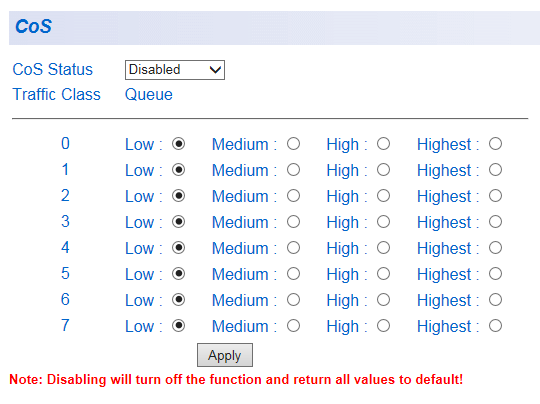Set traffic class 2 to Highest queue
Viewport: 540px width, 404px height.
(495, 196)
